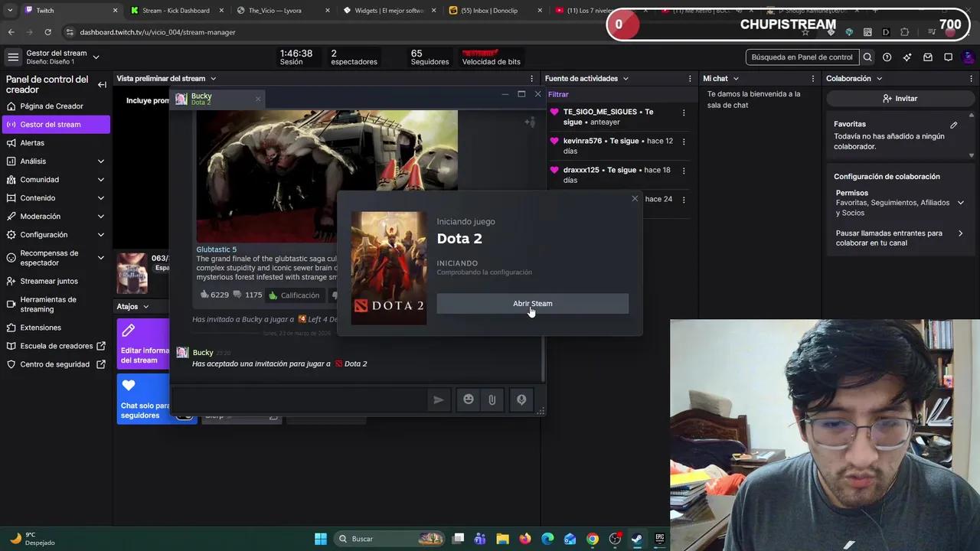
Task: Click the Steam chat message input box
Action: [299, 399]
